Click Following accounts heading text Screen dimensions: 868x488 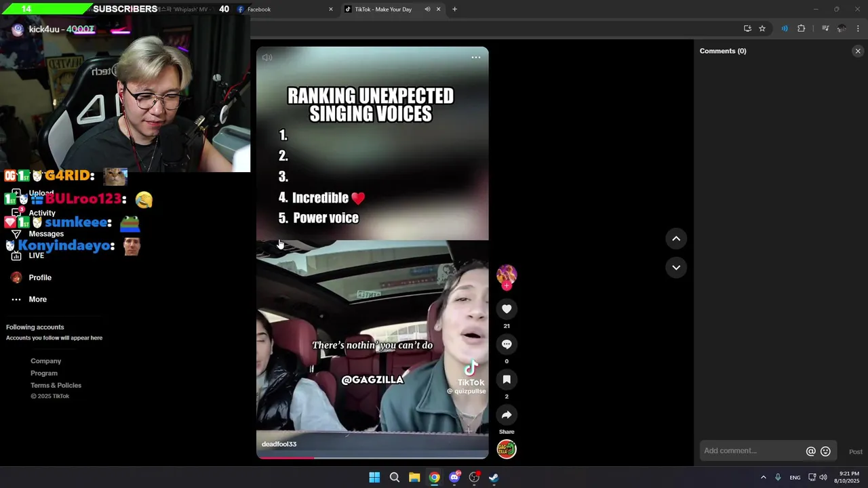[x=35, y=327]
